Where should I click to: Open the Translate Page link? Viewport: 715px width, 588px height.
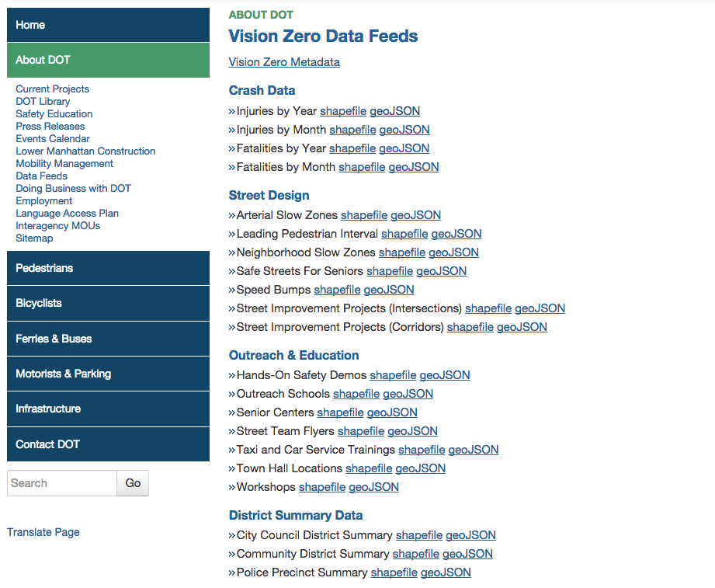click(x=43, y=532)
